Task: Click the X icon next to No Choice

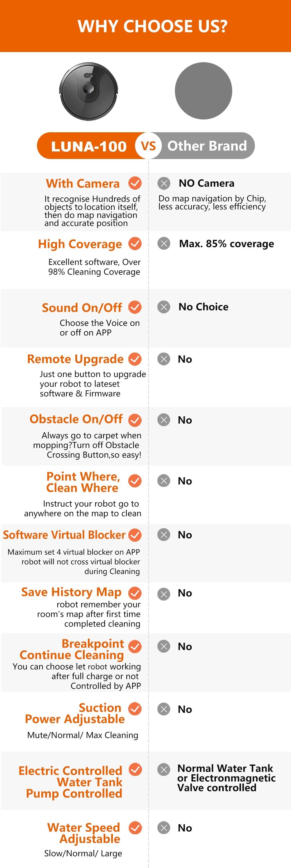Action: pyautogui.click(x=164, y=307)
